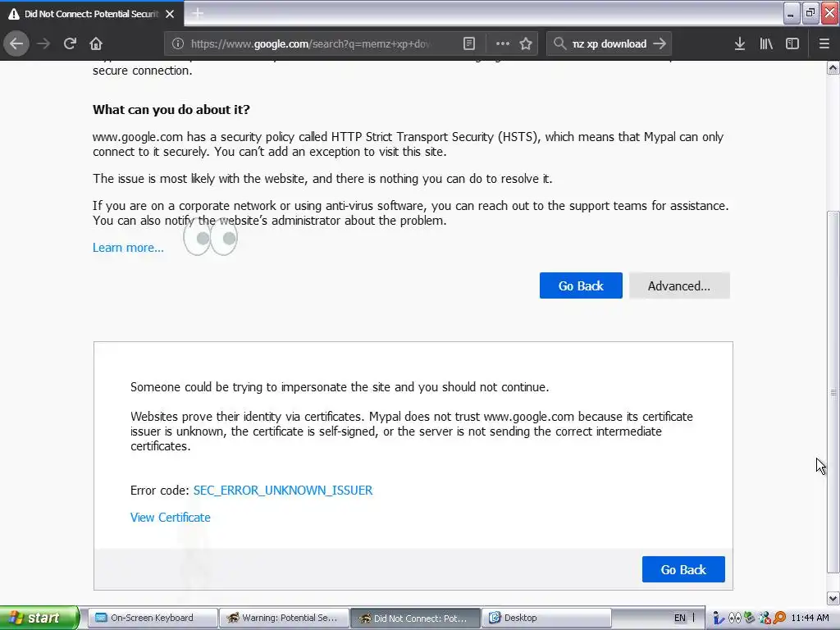
Task: Click the blue 'i' pen tray icon
Action: coord(719,619)
